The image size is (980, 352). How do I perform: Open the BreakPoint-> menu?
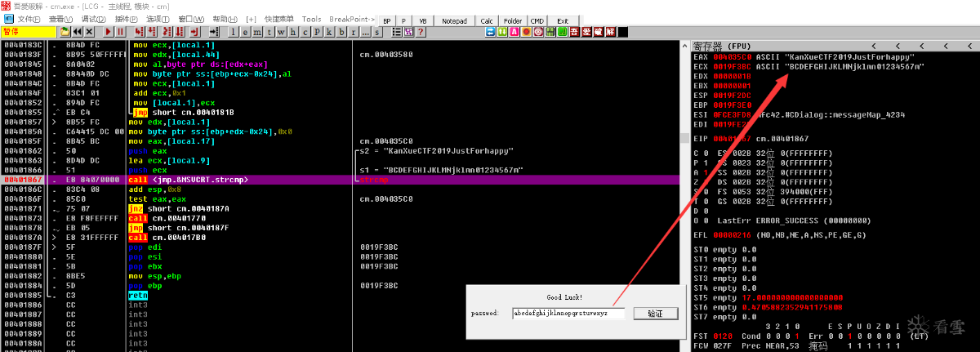point(352,19)
